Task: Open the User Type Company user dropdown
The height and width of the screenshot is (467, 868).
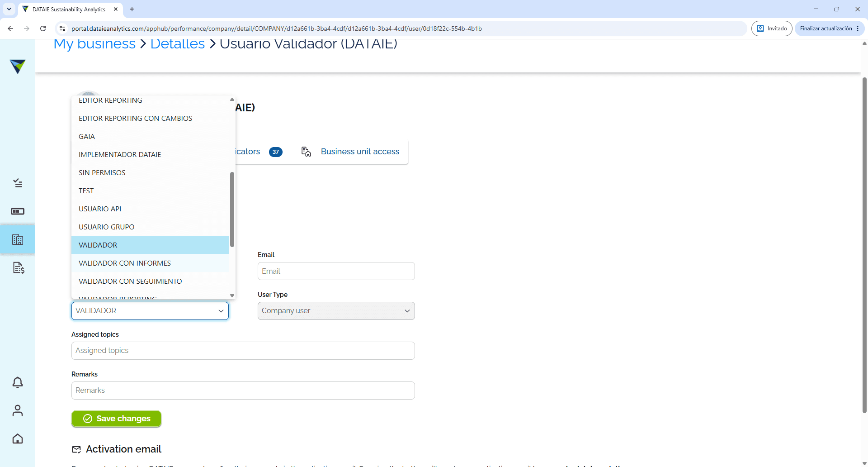Action: [x=336, y=311]
